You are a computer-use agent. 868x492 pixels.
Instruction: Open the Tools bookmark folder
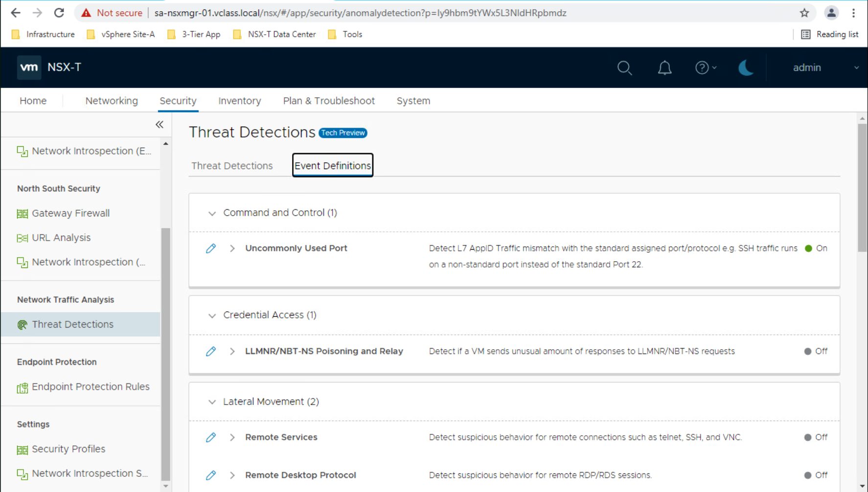coord(345,34)
